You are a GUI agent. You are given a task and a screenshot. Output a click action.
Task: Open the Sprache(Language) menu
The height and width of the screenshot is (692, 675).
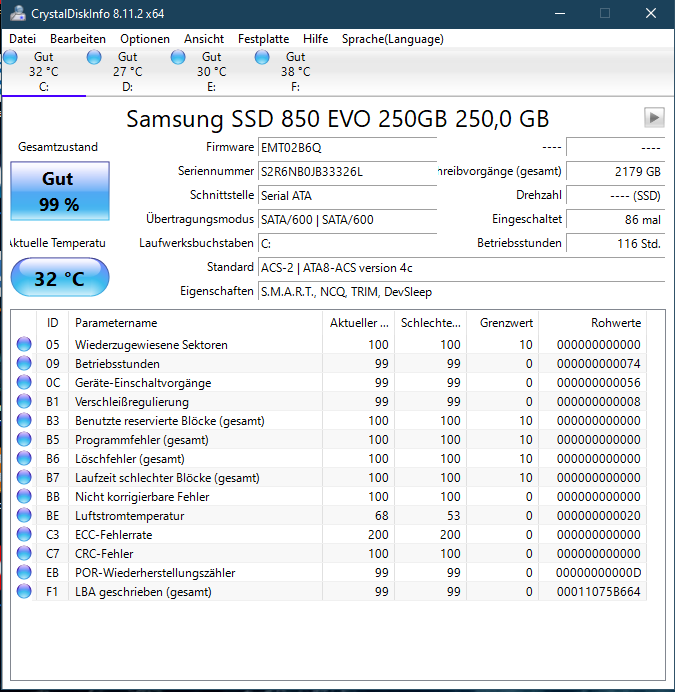(x=392, y=39)
